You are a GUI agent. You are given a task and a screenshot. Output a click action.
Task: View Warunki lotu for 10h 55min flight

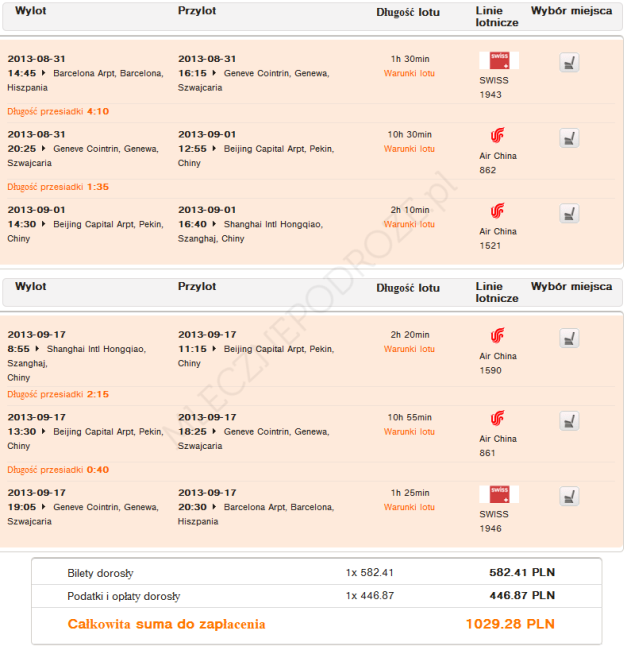pyautogui.click(x=409, y=432)
